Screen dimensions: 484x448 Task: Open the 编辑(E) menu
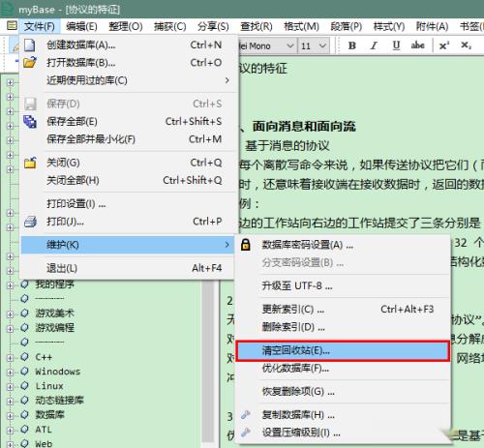81,26
